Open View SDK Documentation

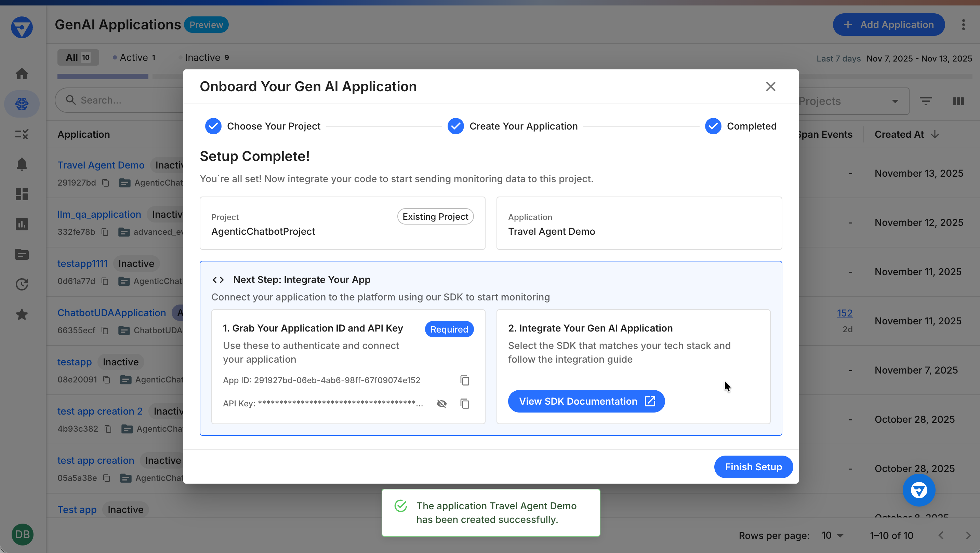point(586,401)
